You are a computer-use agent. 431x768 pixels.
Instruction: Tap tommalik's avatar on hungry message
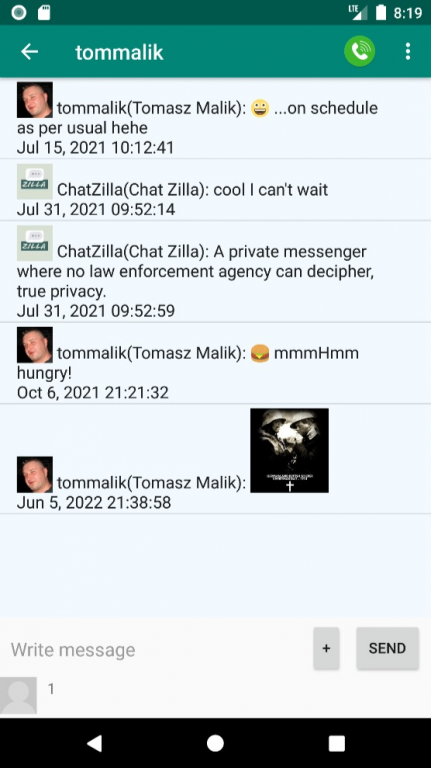(x=35, y=345)
